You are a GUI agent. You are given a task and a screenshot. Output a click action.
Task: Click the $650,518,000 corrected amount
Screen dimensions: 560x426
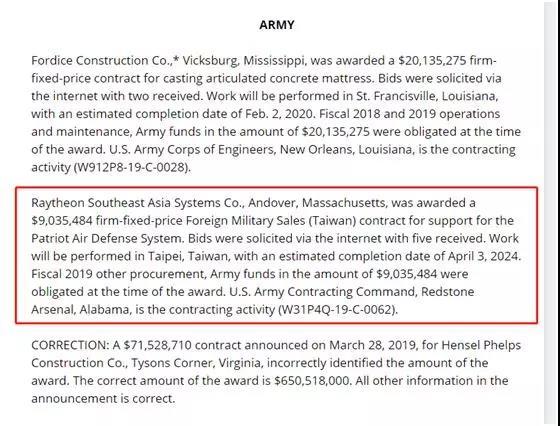coord(311,381)
